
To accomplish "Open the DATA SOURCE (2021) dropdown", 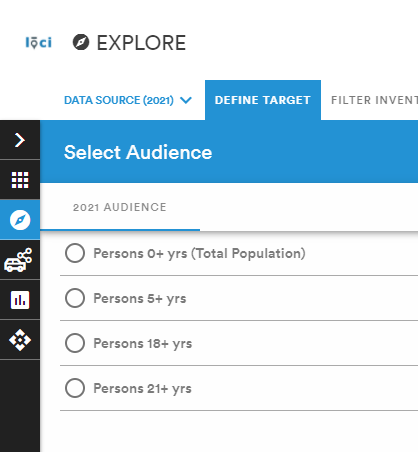I will click(128, 100).
